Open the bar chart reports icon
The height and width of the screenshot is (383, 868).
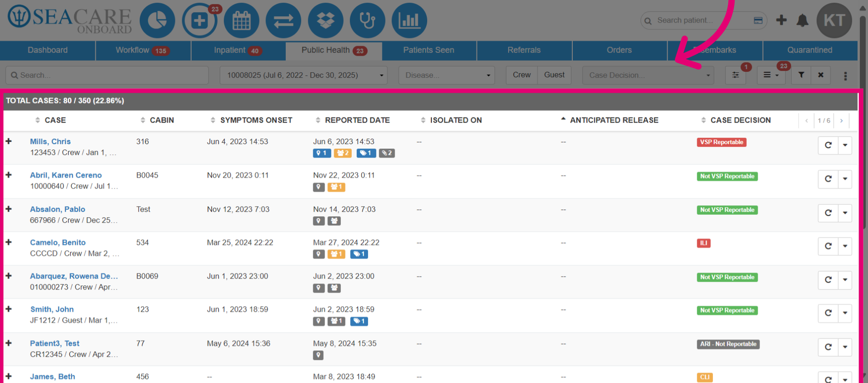pos(409,20)
